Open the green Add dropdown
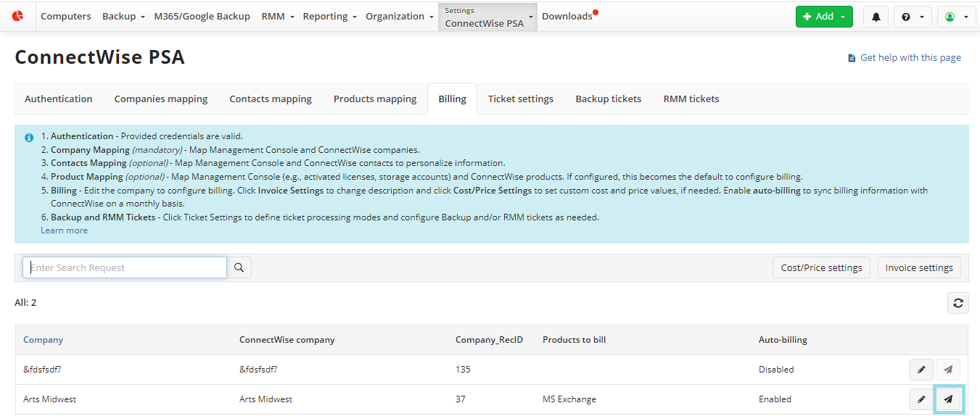Viewport: 980px width, 416px height. 824,17
